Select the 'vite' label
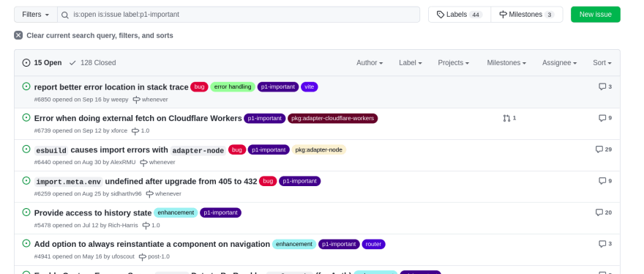 pos(310,86)
